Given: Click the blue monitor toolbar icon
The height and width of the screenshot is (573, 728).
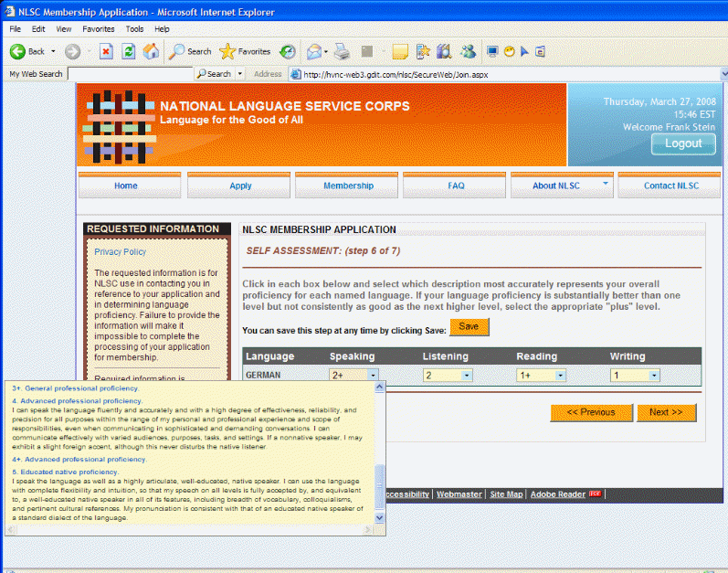Looking at the screenshot, I should point(492,51).
